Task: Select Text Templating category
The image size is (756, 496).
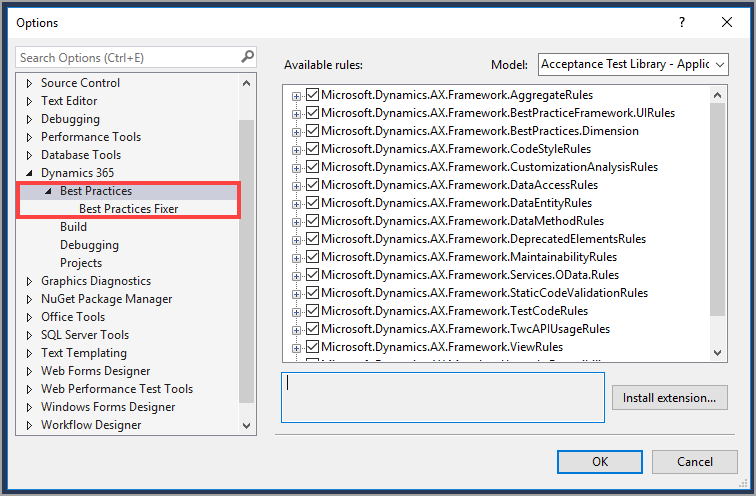Action: click(84, 353)
